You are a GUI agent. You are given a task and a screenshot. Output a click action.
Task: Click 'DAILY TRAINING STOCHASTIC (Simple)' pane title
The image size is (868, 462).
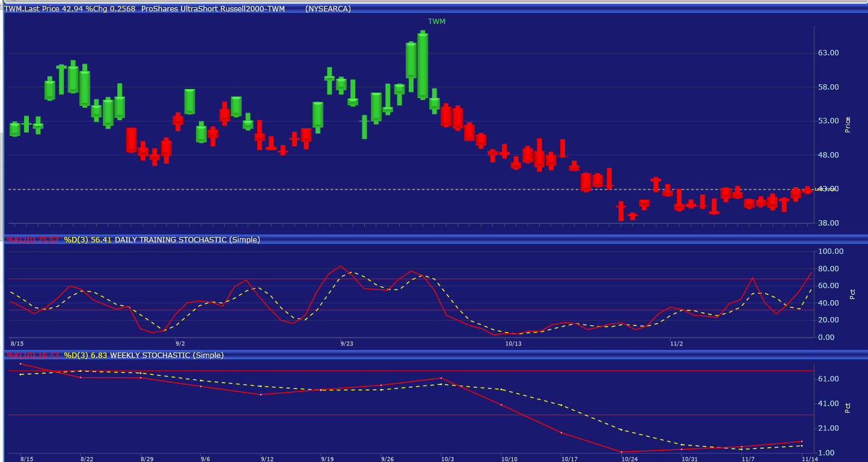[188, 239]
